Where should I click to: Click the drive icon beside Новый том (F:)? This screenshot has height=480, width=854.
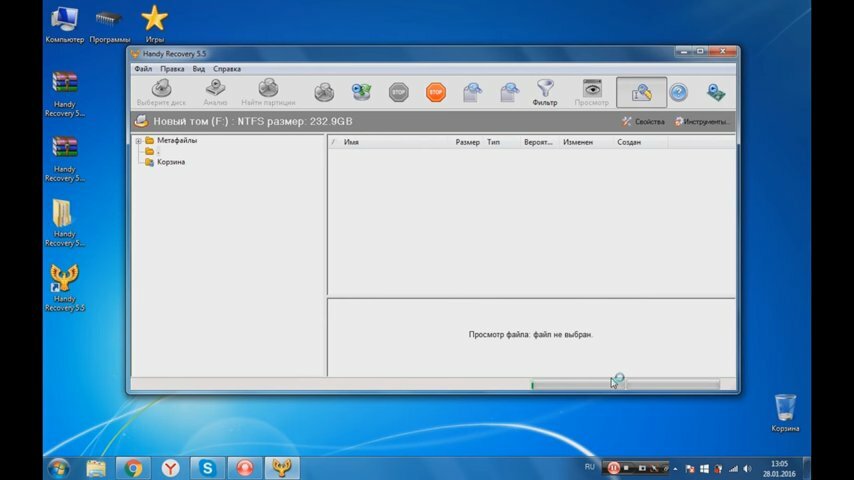point(141,121)
